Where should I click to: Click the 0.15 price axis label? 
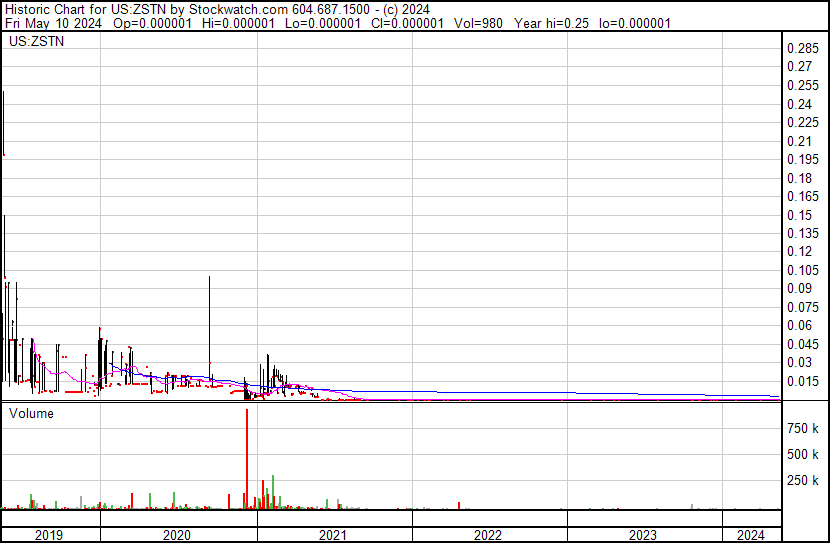pos(799,215)
